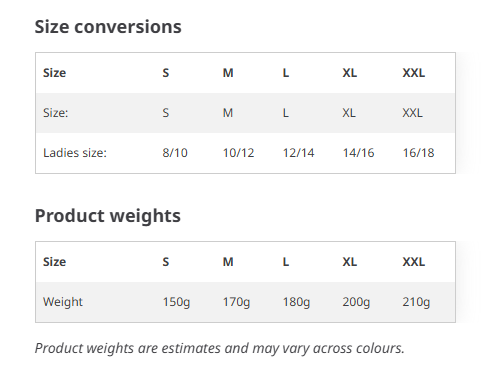
Task: Click the product weights estimate disclaimer text
Action: 219,348
